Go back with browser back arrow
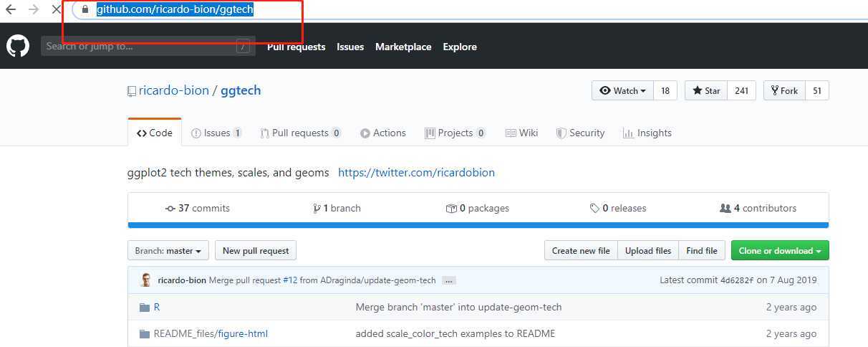Viewport: 868px width, 347px height. [10, 10]
